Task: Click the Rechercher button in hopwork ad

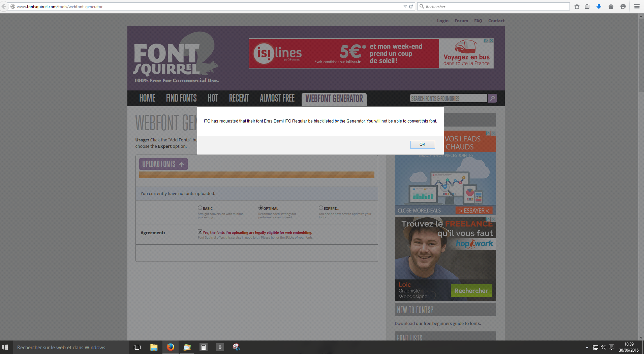Action: pos(471,291)
